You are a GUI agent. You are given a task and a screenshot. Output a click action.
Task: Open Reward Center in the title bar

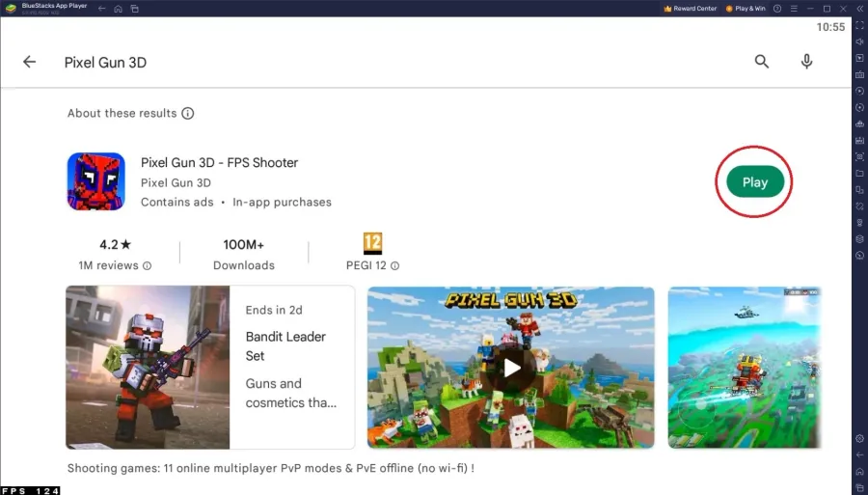[x=691, y=9]
